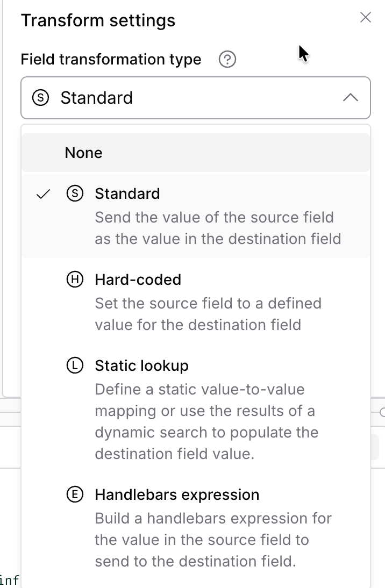This screenshot has width=385, height=588.
Task: Click the circled E Handlebars icon
Action: tap(75, 494)
